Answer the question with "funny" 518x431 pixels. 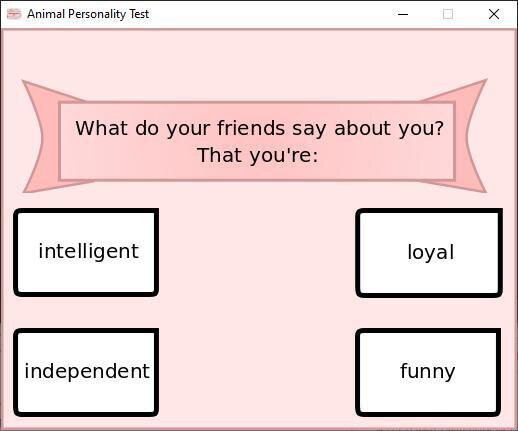tap(428, 372)
